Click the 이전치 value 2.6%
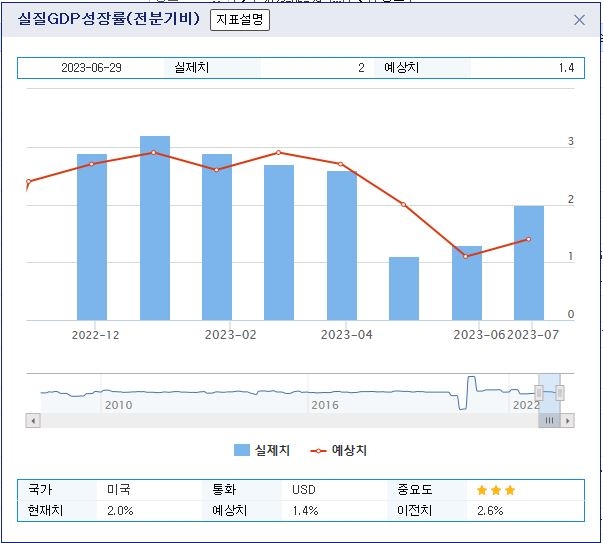 (490, 511)
